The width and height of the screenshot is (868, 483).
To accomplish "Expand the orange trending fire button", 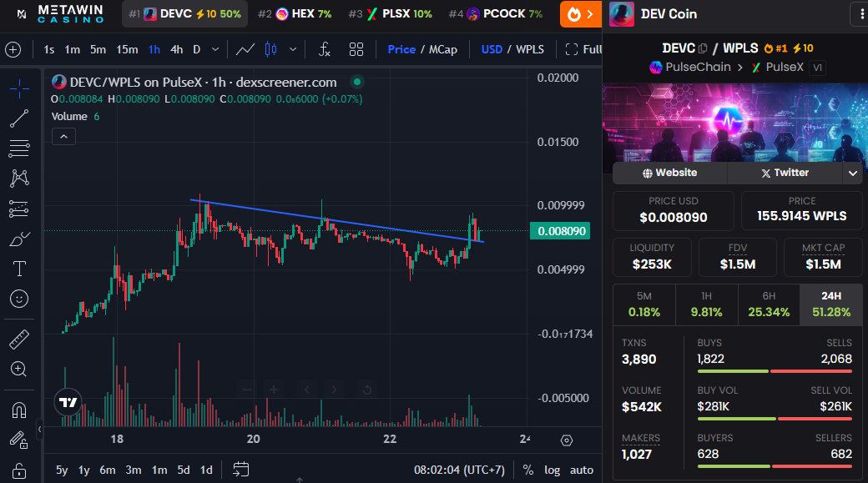I will coord(581,14).
